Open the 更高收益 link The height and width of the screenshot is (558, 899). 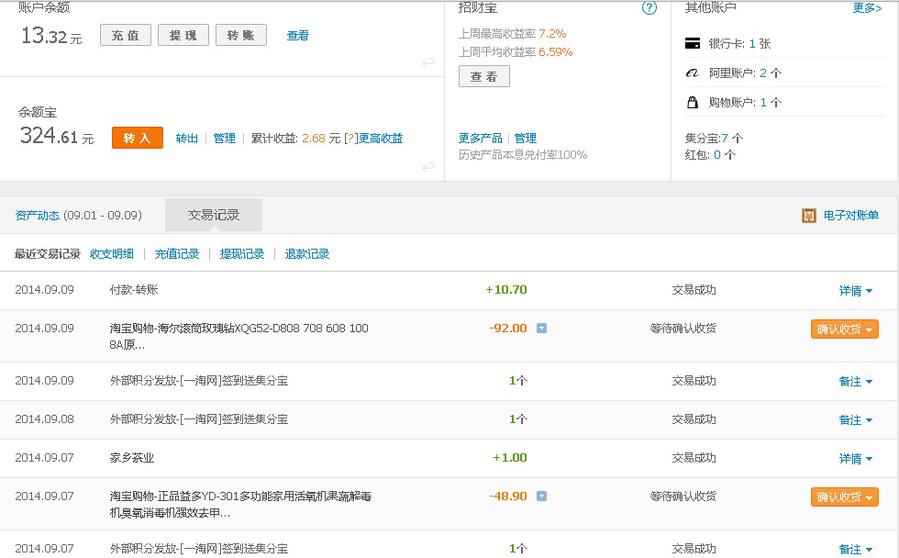point(381,138)
